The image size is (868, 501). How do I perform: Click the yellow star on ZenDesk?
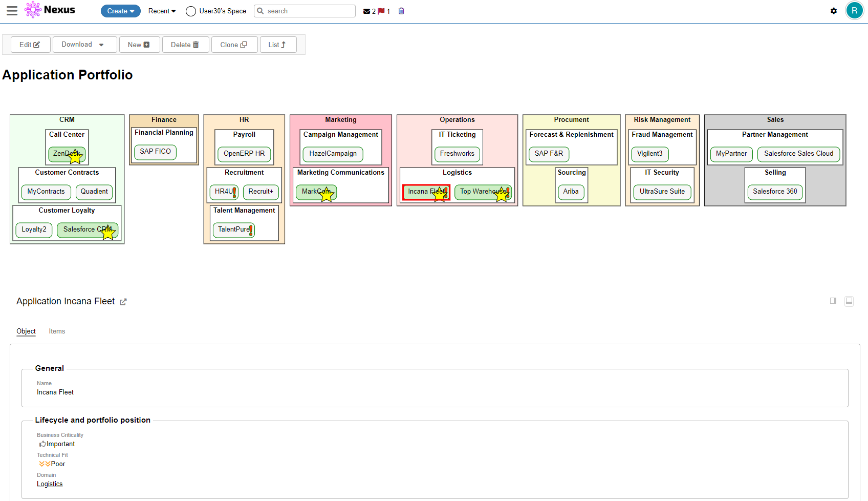click(75, 157)
